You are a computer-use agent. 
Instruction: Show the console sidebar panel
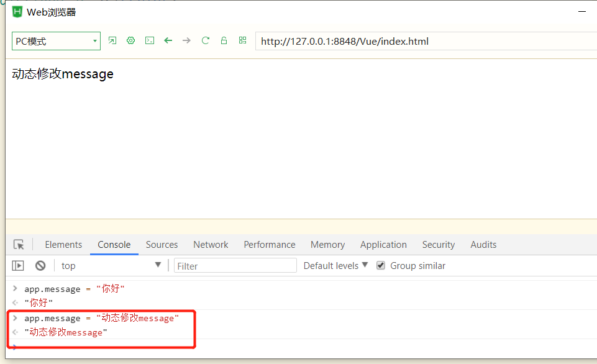[18, 266]
